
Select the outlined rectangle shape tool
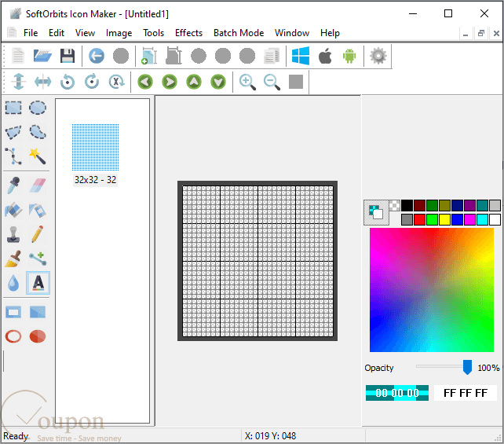coord(13,312)
